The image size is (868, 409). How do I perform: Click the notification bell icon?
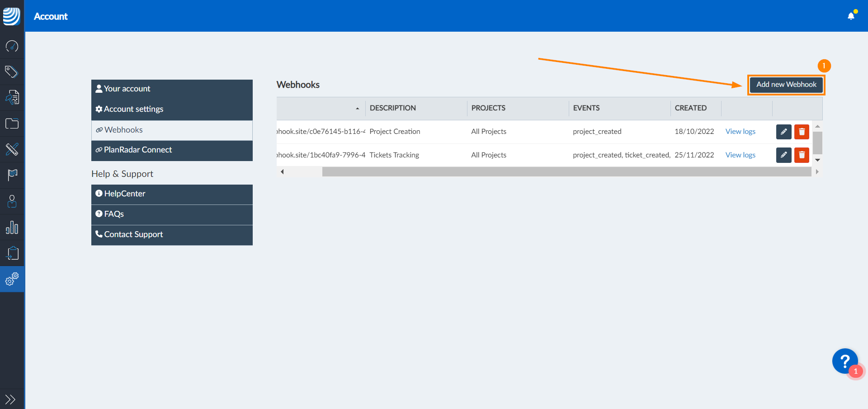(x=851, y=16)
